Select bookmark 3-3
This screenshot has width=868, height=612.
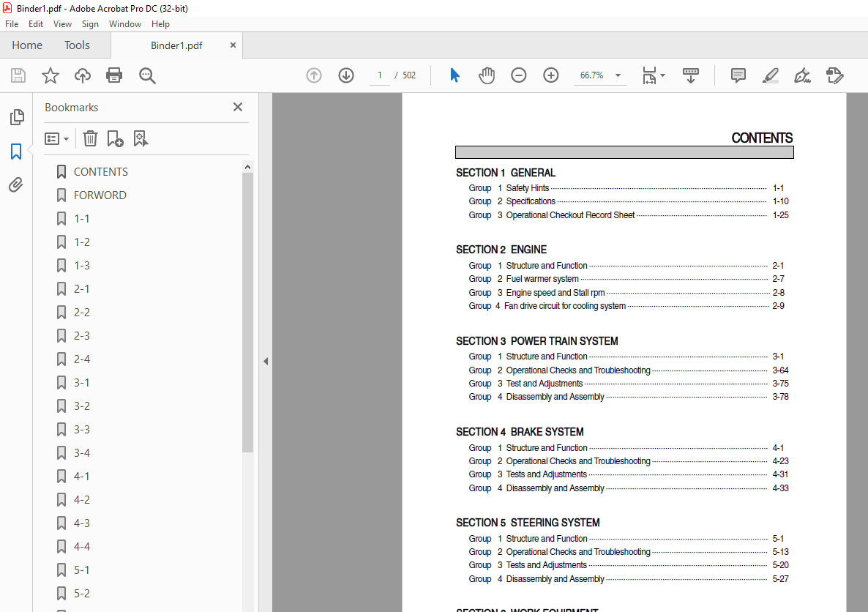click(x=82, y=429)
